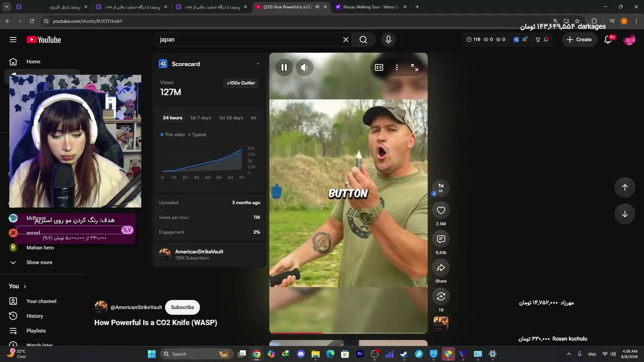The width and height of the screenshot is (644, 362).
Task: Open the vidIQ extension icon in YouTube header
Action: point(516,39)
